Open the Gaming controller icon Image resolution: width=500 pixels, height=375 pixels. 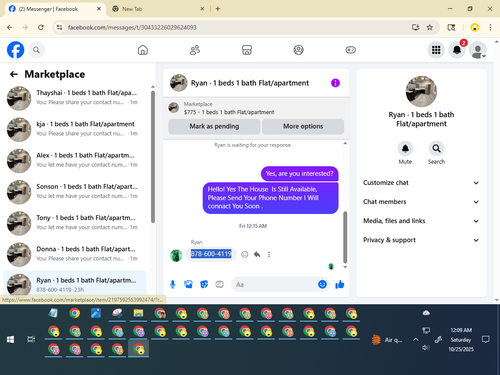(x=350, y=50)
